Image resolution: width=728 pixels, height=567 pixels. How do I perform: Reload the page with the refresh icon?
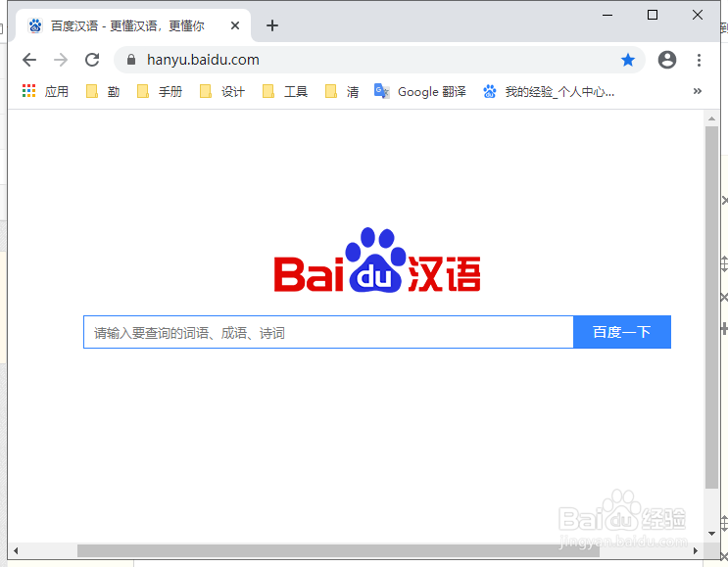[x=92, y=60]
